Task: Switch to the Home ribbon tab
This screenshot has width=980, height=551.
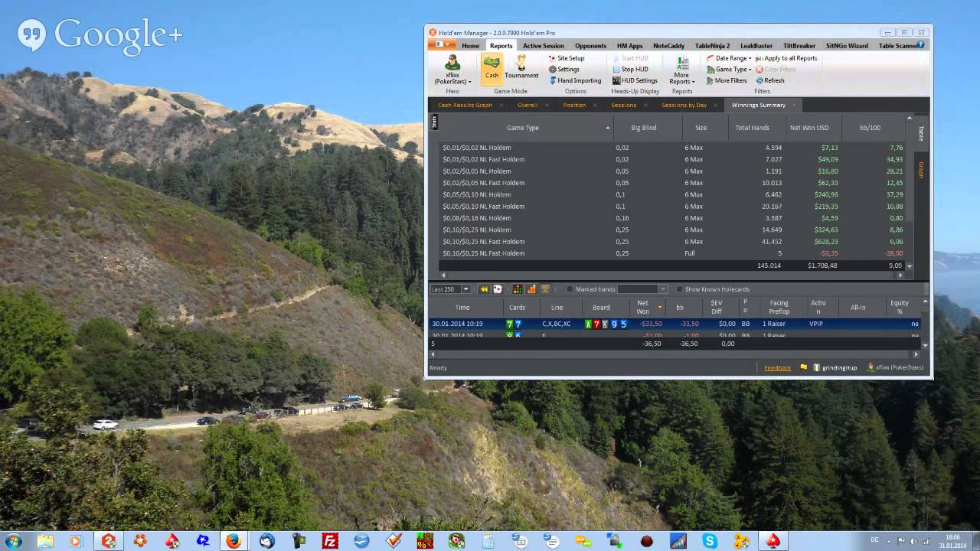Action: (470, 46)
